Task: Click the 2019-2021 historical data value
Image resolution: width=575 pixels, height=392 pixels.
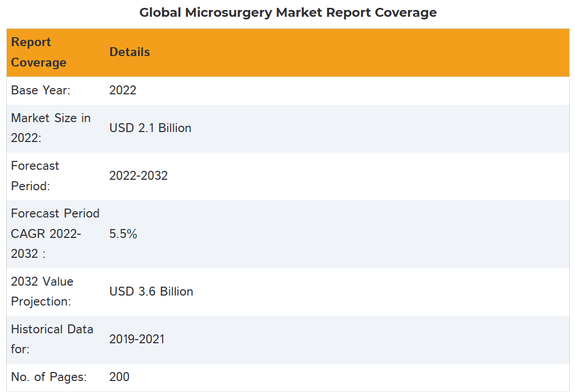Action: (137, 339)
